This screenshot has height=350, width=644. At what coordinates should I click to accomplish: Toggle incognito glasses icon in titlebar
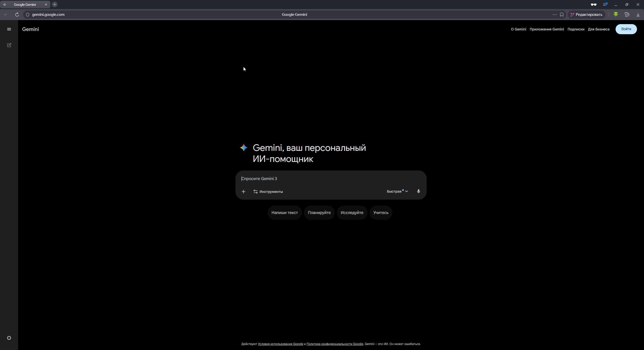click(593, 5)
